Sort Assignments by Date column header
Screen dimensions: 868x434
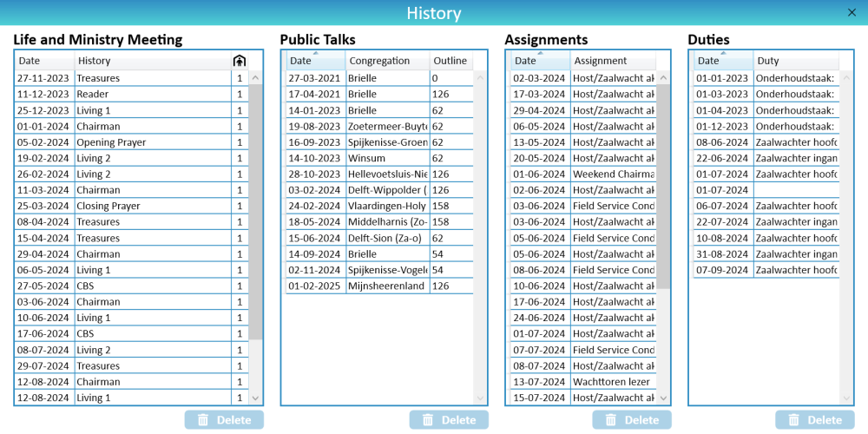coord(539,61)
